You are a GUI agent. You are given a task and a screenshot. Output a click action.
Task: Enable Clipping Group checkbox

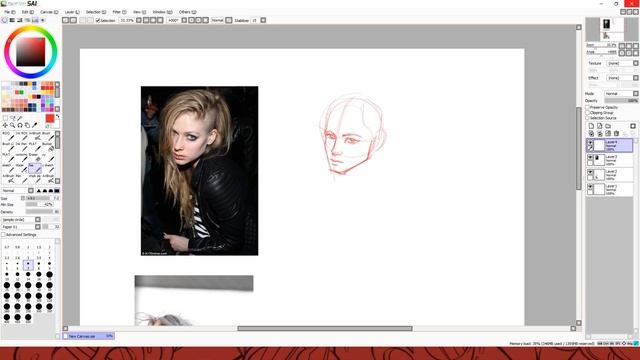[588, 113]
